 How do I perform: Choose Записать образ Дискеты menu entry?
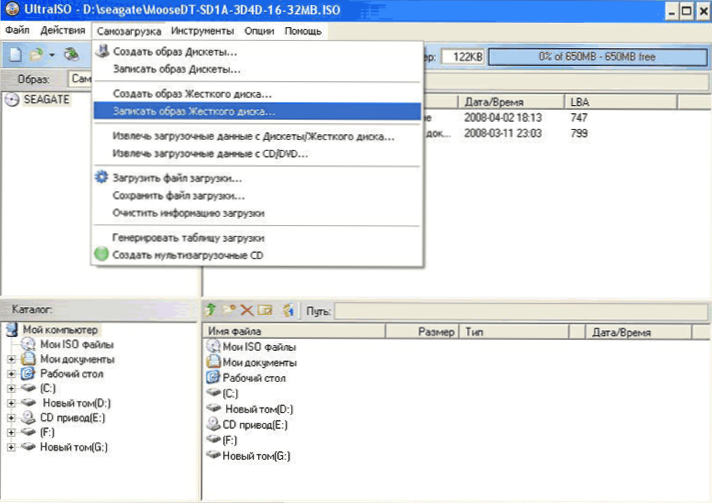(257, 69)
